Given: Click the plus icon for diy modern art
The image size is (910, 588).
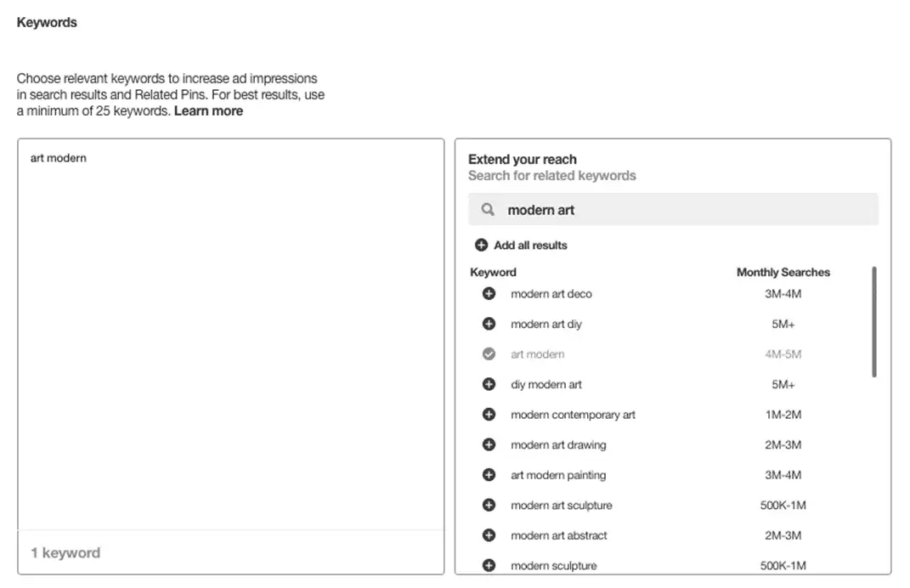Looking at the screenshot, I should pos(489,384).
